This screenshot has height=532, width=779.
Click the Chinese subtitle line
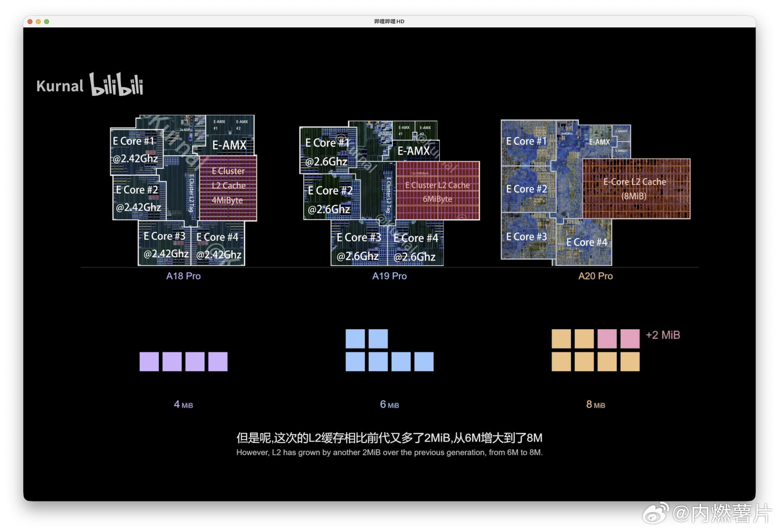tap(389, 438)
